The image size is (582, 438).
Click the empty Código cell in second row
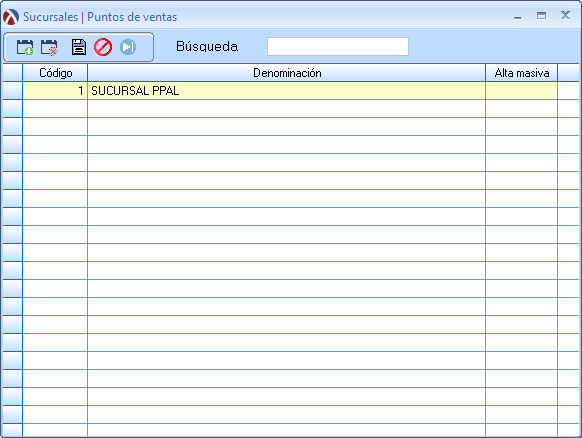(55, 109)
